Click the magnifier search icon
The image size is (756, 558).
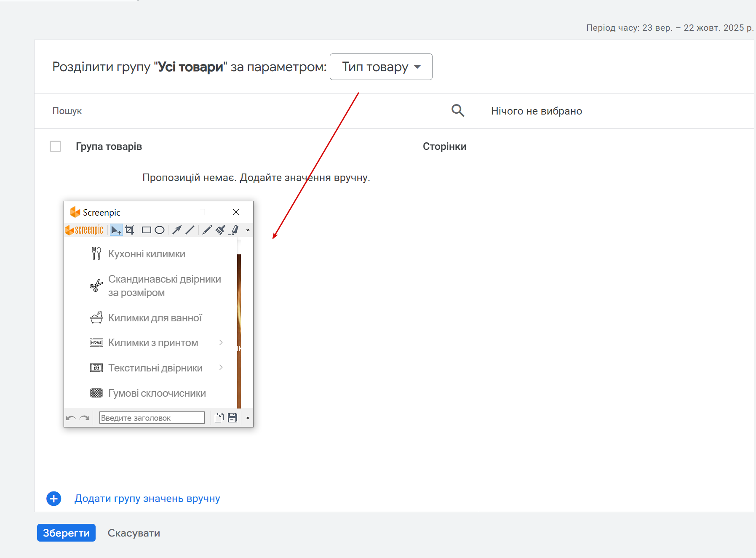point(458,111)
